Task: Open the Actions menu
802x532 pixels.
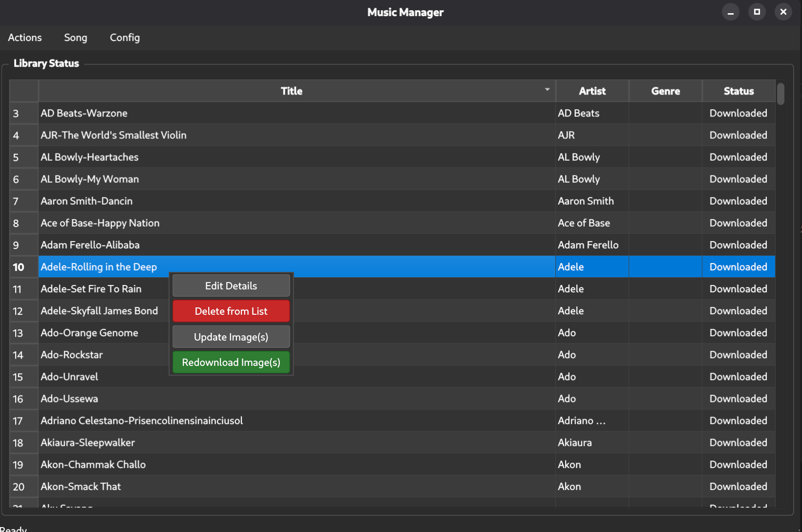Action: tap(25, 38)
